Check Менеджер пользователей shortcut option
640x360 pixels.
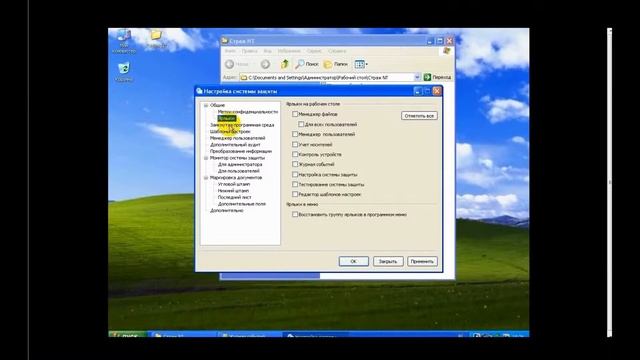pyautogui.click(x=295, y=134)
